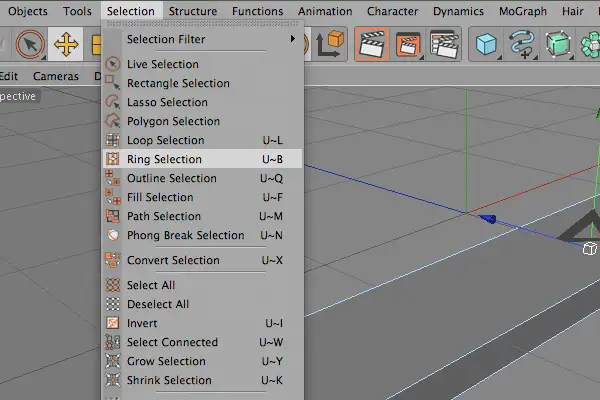This screenshot has height=400, width=600.
Task: Click the blue Z-axis arrow handle
Action: coord(488,219)
